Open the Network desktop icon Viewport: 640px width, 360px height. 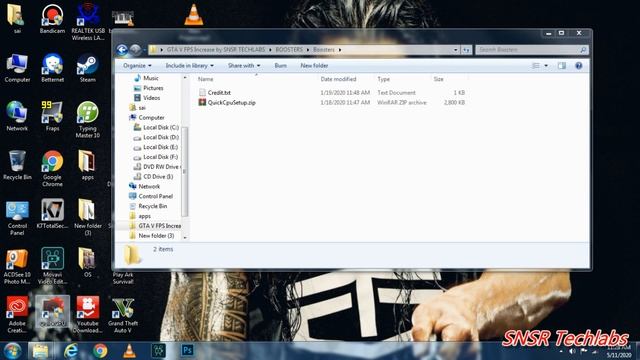click(17, 116)
